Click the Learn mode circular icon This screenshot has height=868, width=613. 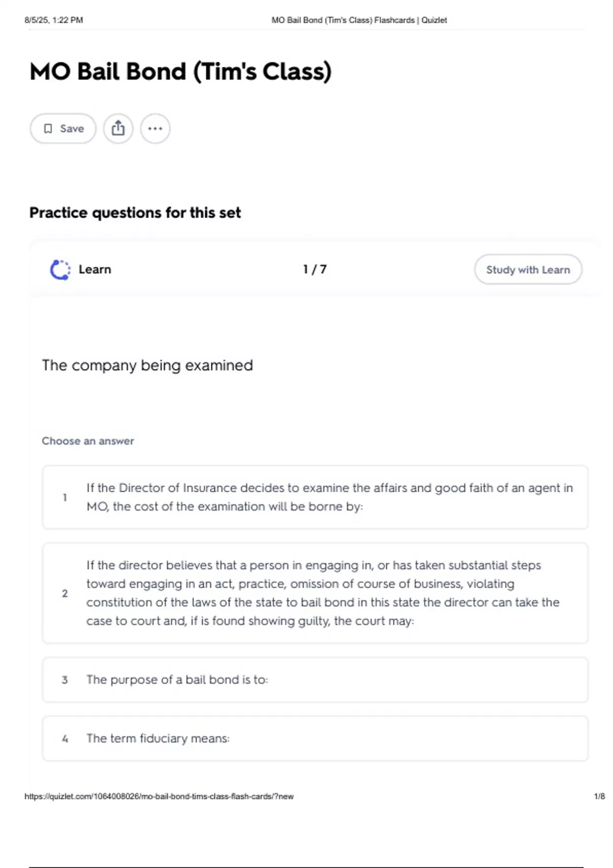[60, 270]
